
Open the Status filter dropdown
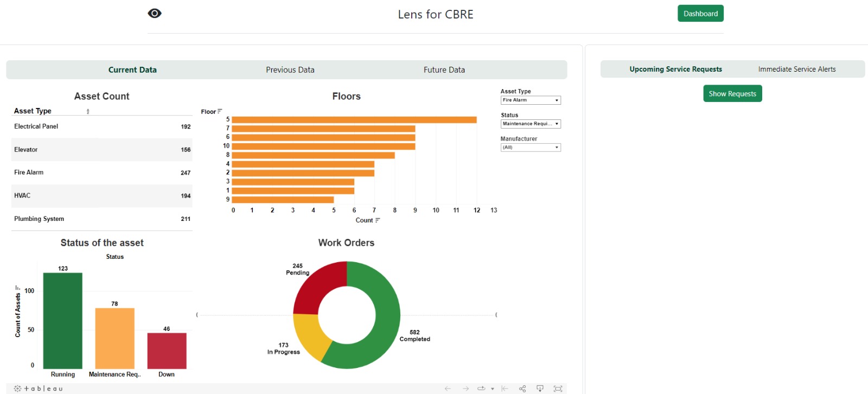[531, 124]
